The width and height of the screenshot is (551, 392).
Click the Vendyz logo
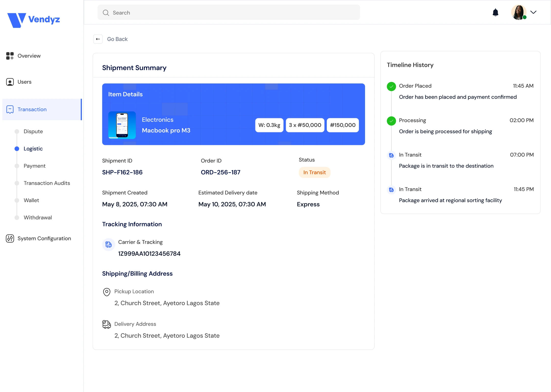click(33, 20)
